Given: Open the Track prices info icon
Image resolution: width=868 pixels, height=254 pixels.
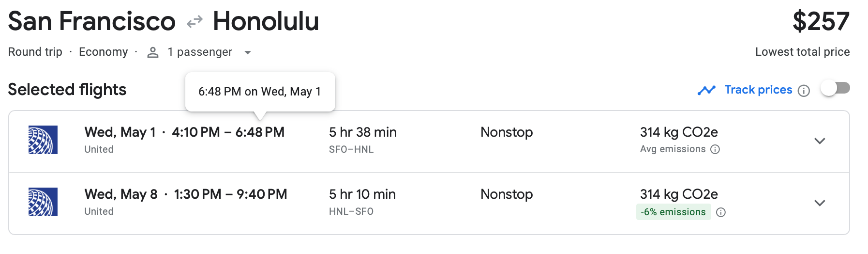Looking at the screenshot, I should [804, 91].
